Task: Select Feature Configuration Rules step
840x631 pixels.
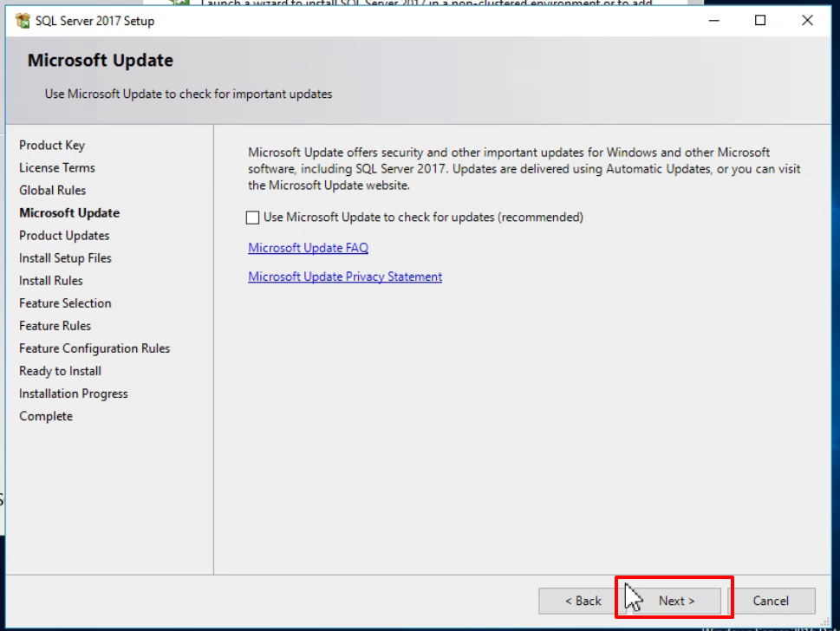Action: pos(94,348)
